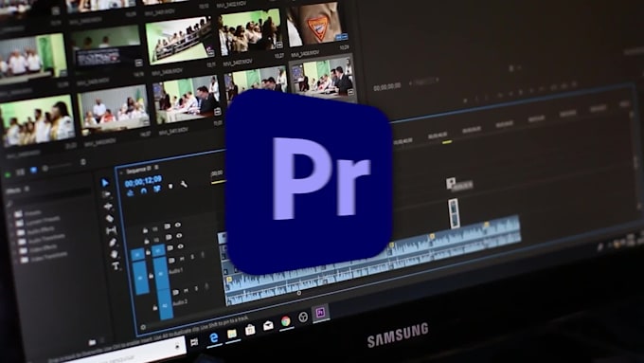Switch project panel to icon view
Image resolution: width=644 pixels, height=363 pixels.
[x=33, y=171]
